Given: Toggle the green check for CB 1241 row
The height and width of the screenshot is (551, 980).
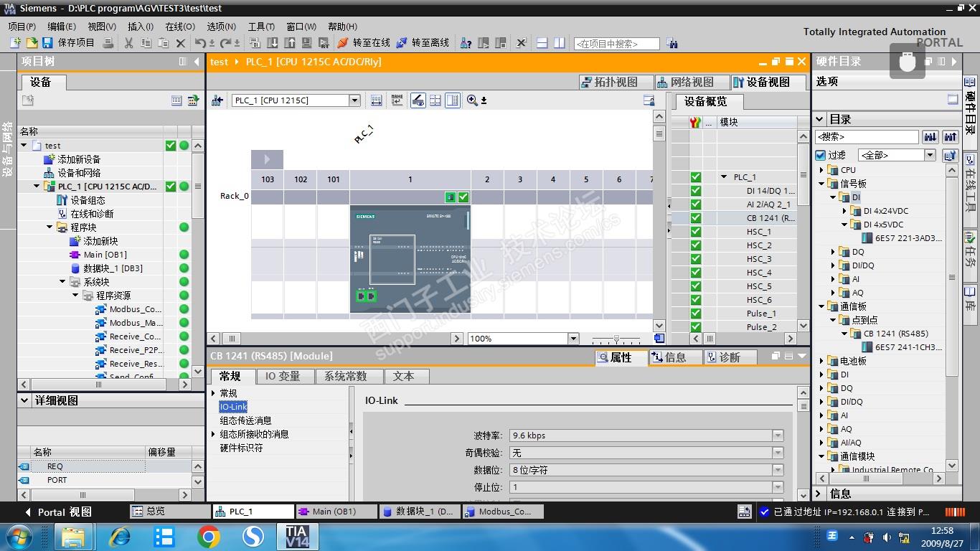Looking at the screenshot, I should click(x=695, y=218).
